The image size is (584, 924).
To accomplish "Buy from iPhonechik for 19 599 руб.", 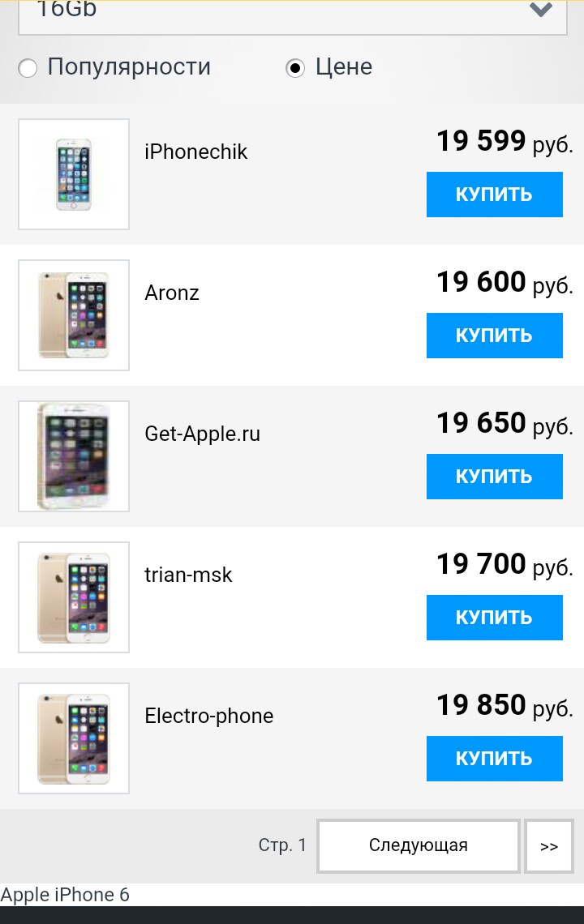I will point(494,195).
